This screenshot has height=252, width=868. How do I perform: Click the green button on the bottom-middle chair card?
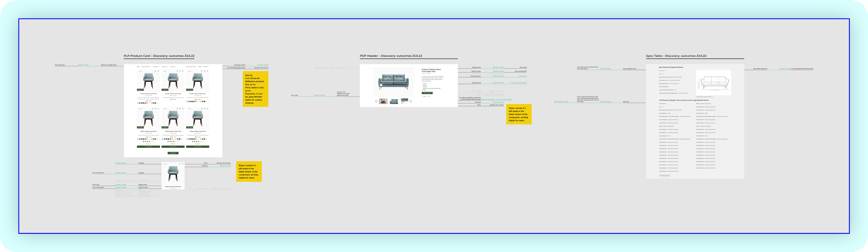click(173, 146)
